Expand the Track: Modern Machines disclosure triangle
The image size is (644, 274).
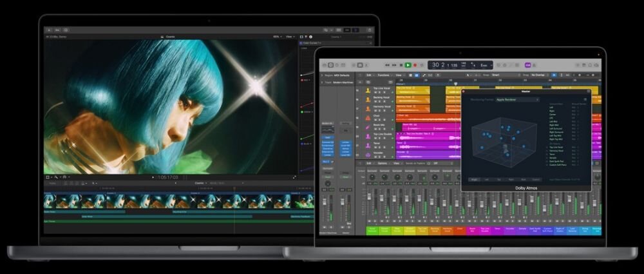[x=322, y=83]
